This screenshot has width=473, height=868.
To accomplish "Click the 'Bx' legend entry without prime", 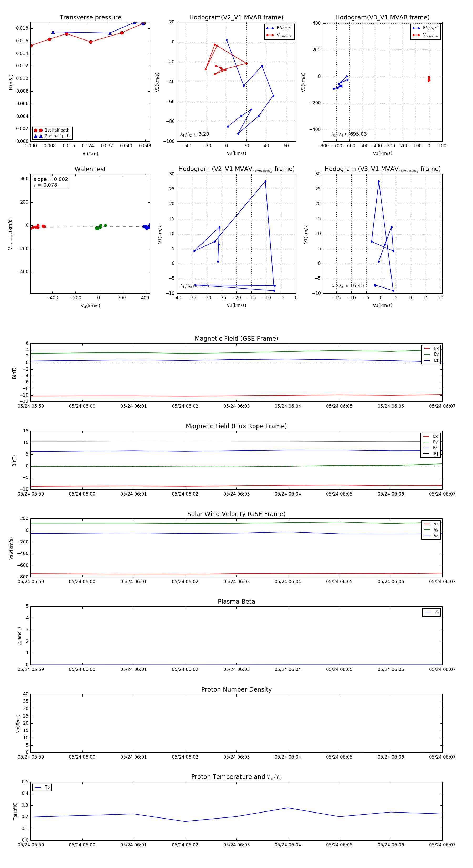I will 431,349.
